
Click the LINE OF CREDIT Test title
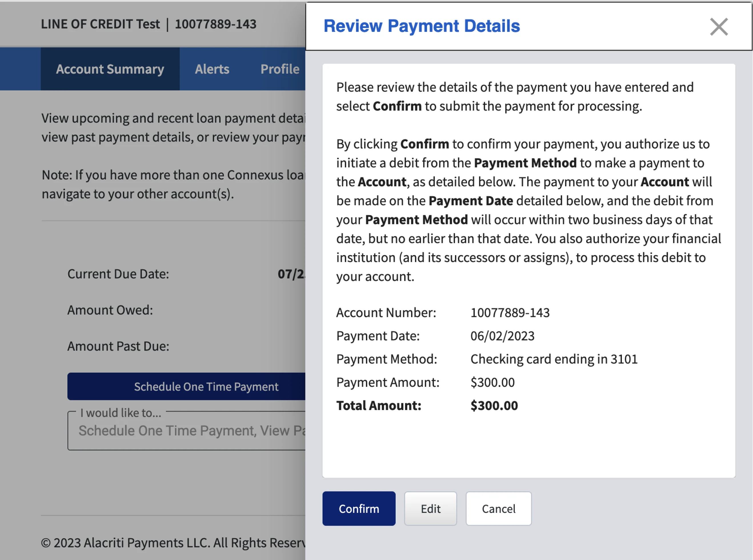tap(100, 24)
